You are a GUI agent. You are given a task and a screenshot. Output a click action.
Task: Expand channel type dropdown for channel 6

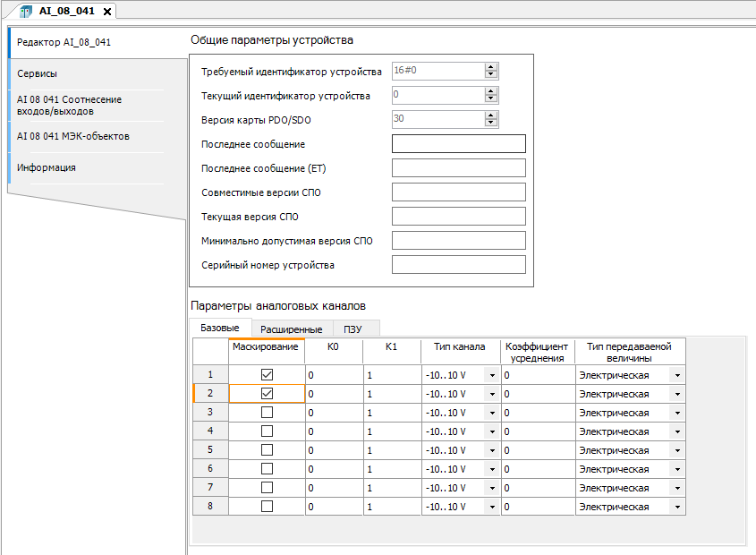click(x=491, y=469)
